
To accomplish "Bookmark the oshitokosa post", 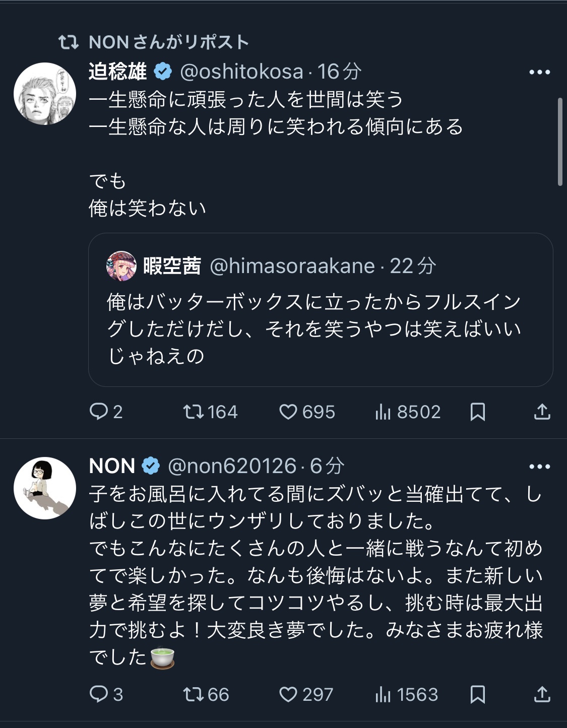I will pos(477,412).
